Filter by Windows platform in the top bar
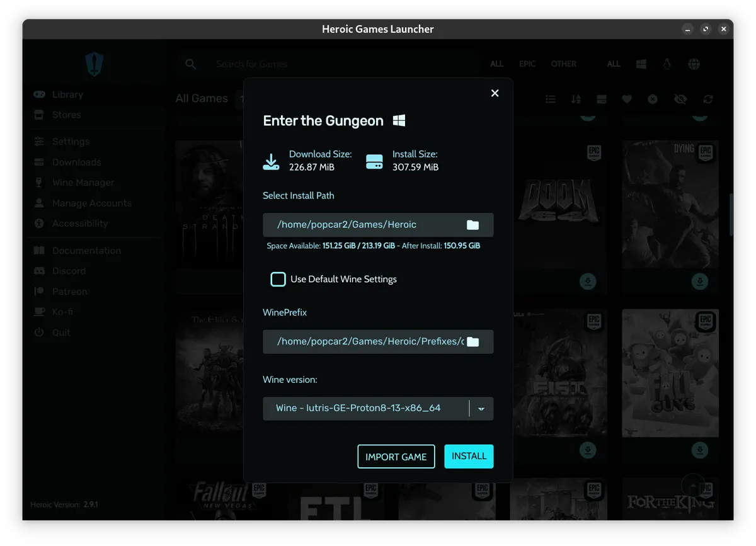This screenshot has height=546, width=756. coord(641,64)
